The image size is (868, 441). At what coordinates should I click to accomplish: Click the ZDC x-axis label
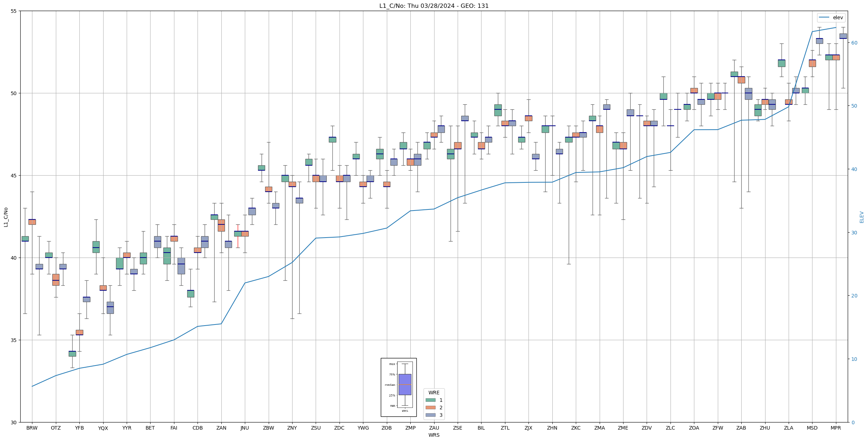click(x=340, y=428)
